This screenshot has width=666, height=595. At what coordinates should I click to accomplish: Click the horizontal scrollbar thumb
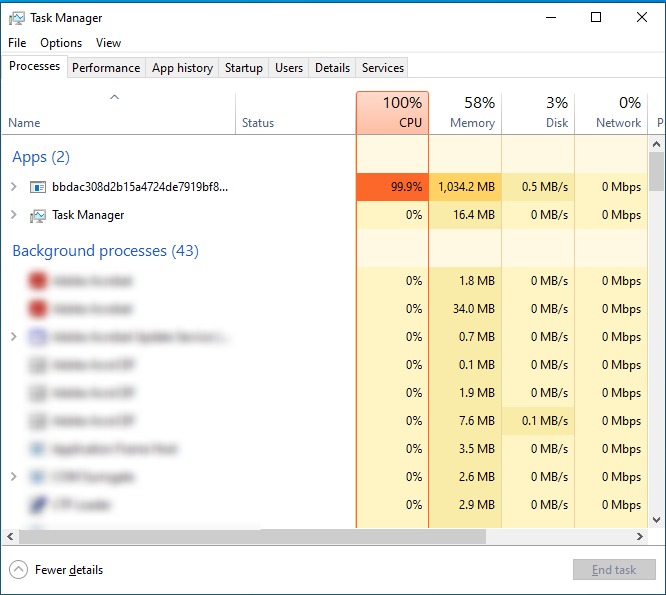[252, 537]
